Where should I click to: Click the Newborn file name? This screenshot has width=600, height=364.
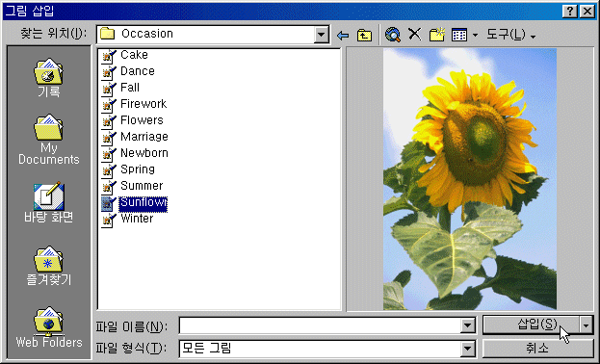coord(144,153)
